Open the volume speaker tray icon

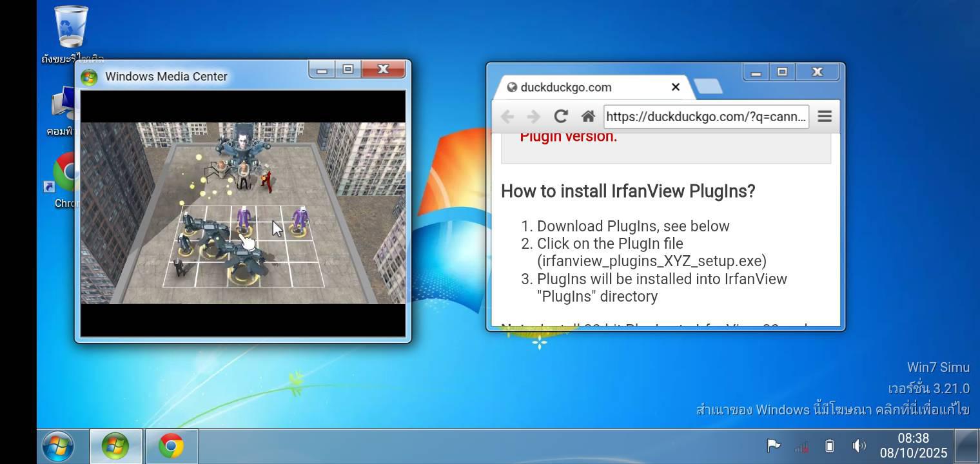[859, 445]
